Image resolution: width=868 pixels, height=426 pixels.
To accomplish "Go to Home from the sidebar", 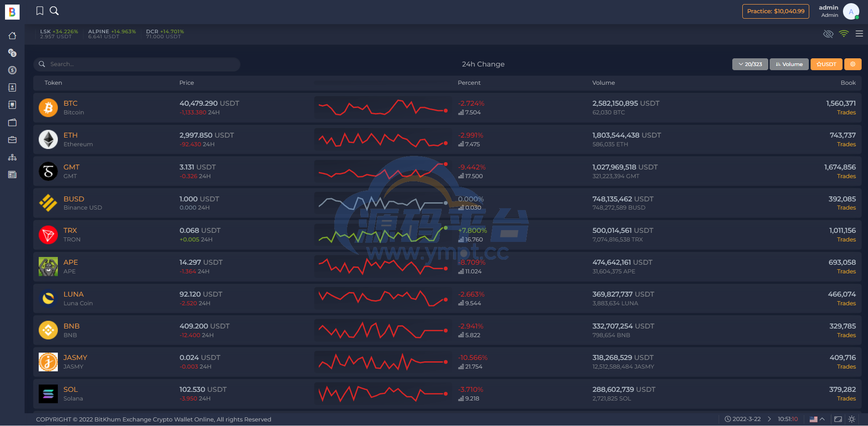I will [12, 36].
